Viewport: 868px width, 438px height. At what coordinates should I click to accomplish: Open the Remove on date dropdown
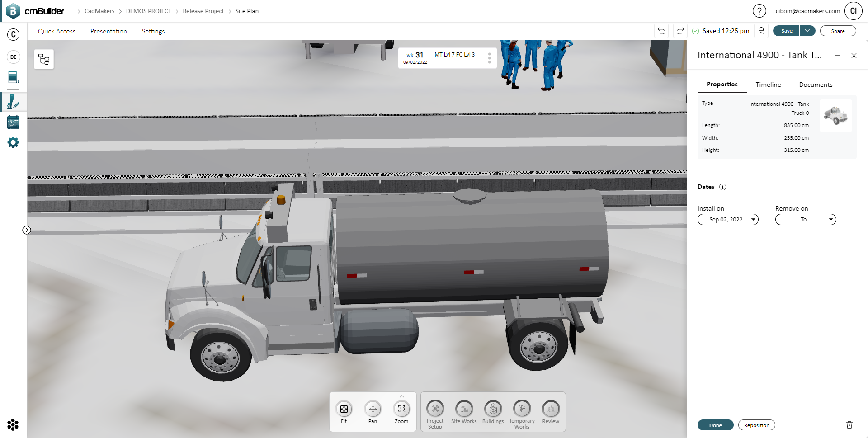(x=806, y=220)
